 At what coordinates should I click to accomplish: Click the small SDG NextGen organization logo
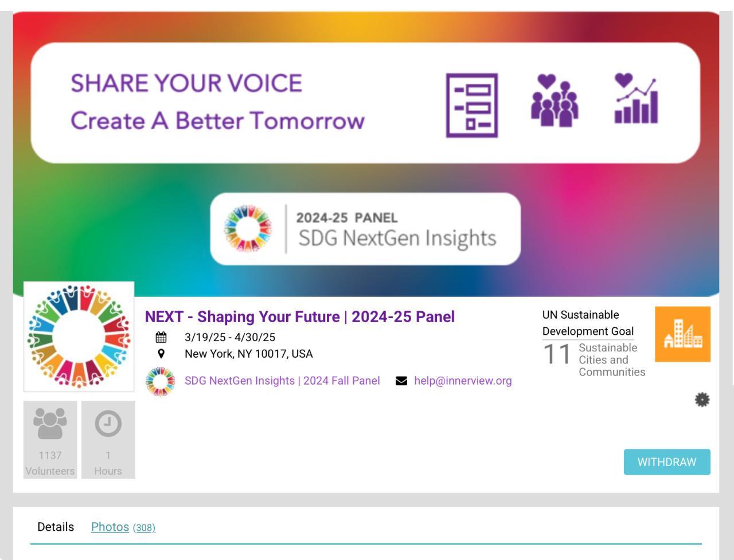[160, 382]
